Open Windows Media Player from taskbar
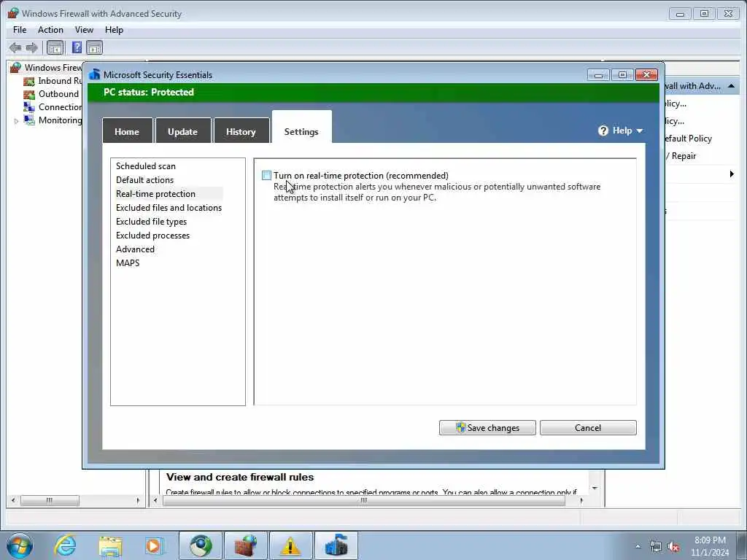747x560 pixels. pos(153,545)
